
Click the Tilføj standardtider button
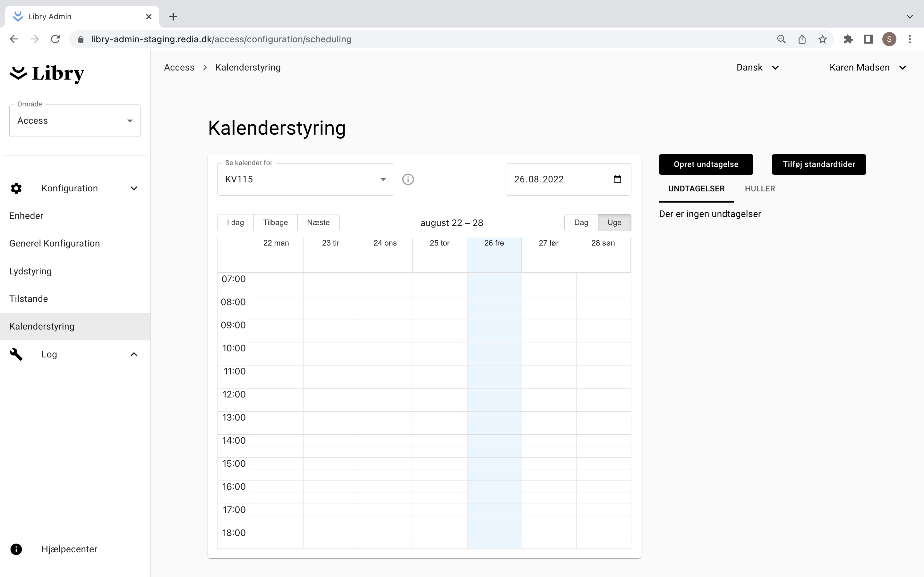click(x=819, y=164)
